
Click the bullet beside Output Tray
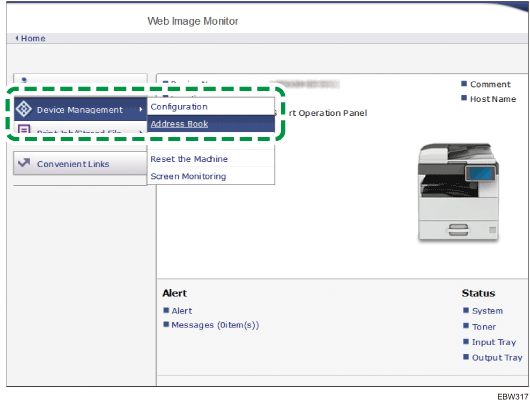click(466, 357)
